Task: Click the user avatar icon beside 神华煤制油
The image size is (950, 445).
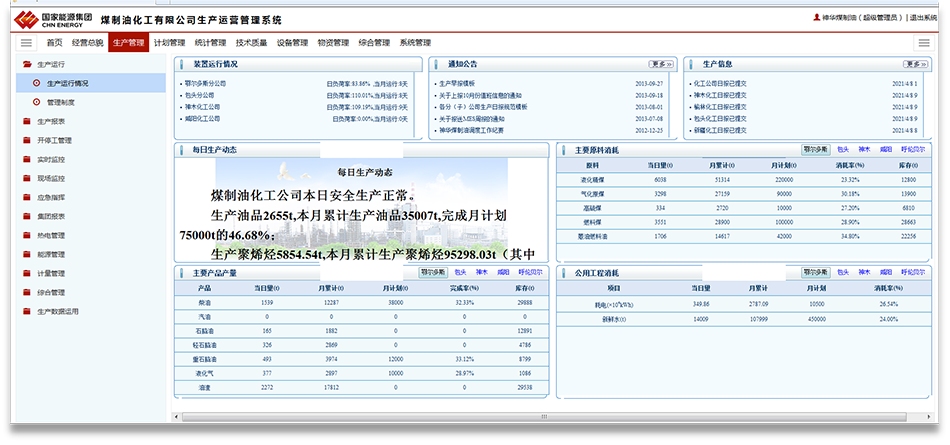Action: coord(816,18)
